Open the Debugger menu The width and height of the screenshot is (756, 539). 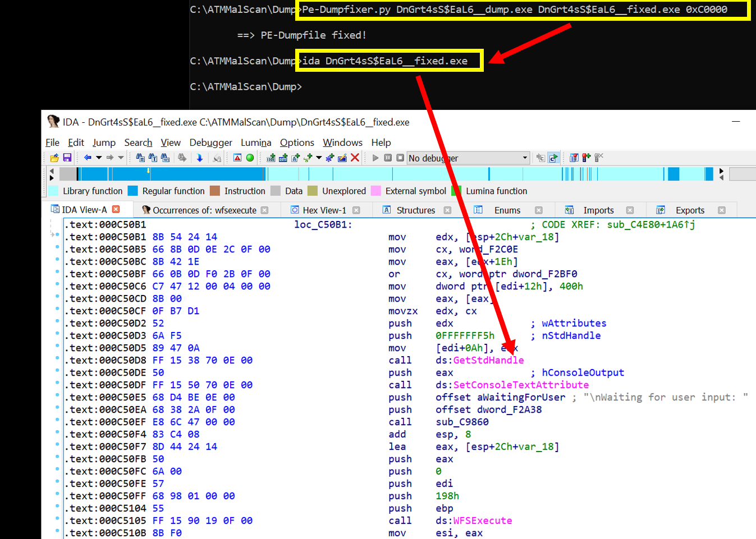pyautogui.click(x=210, y=142)
